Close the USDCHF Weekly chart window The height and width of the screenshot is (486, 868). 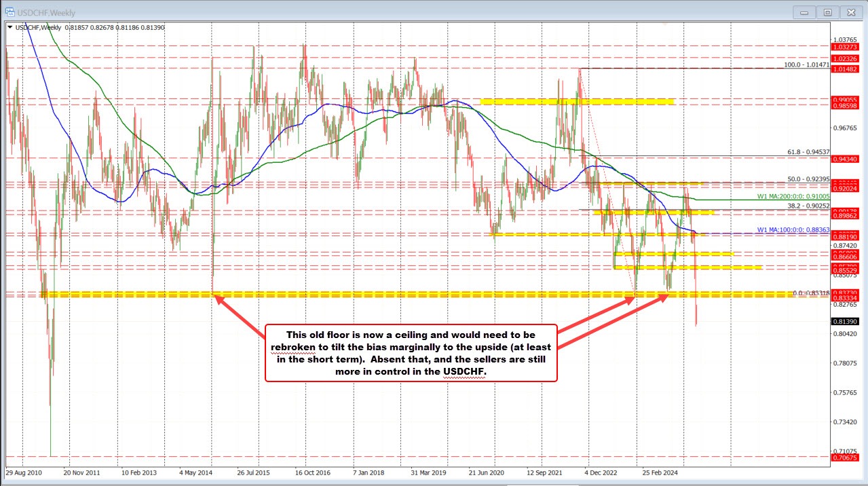click(x=849, y=12)
